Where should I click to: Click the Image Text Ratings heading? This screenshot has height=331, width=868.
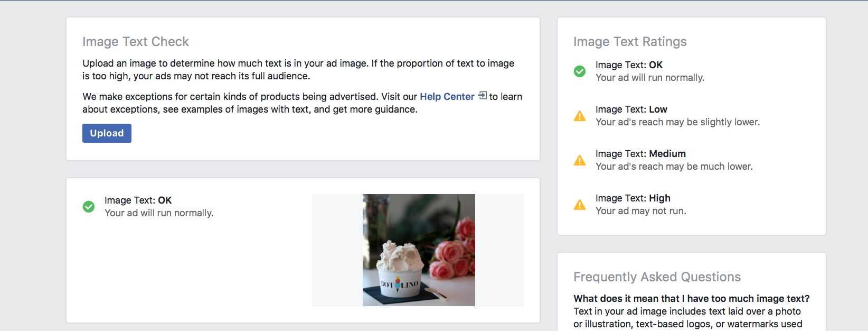click(630, 42)
